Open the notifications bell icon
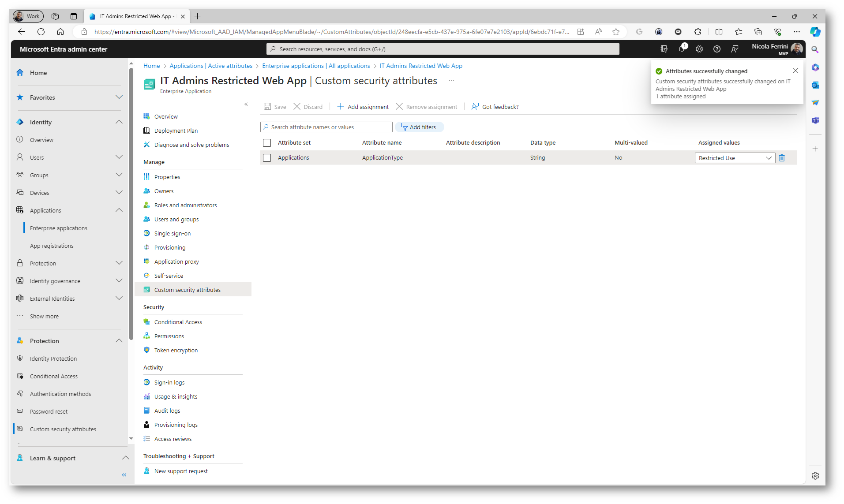Viewport: 844px width, 504px height. [x=682, y=49]
